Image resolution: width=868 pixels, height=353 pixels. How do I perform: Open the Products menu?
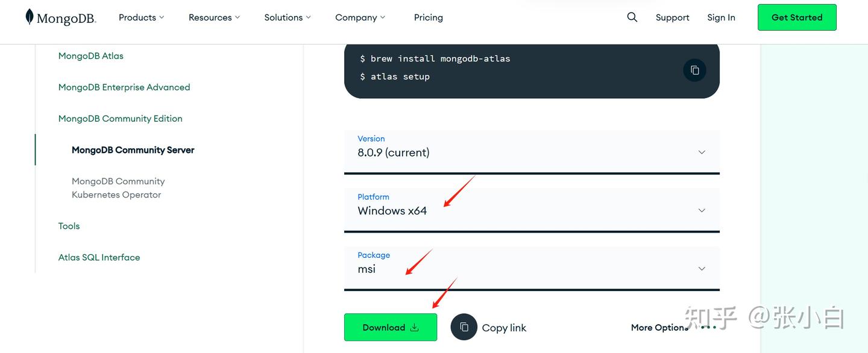(x=141, y=17)
